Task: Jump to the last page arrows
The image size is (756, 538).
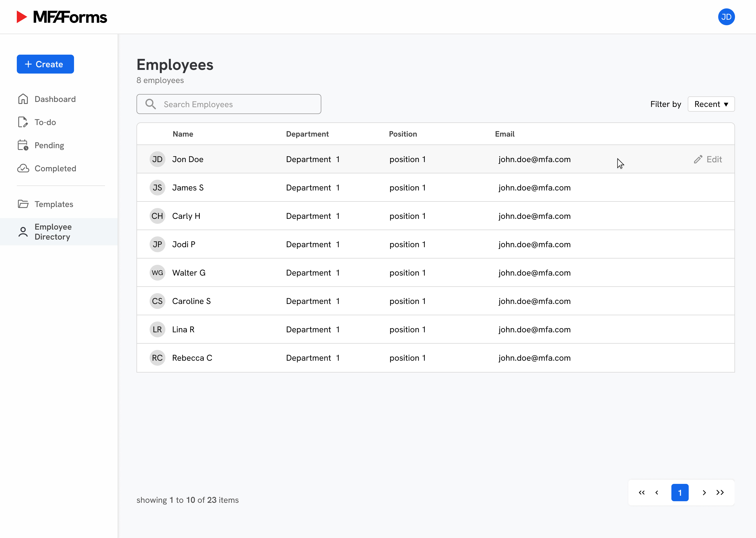Action: (720, 493)
